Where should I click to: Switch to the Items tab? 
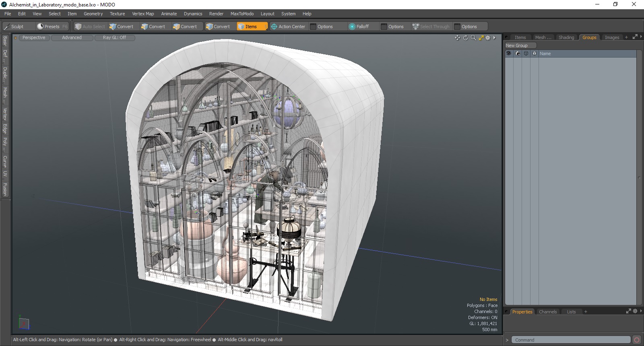click(520, 37)
